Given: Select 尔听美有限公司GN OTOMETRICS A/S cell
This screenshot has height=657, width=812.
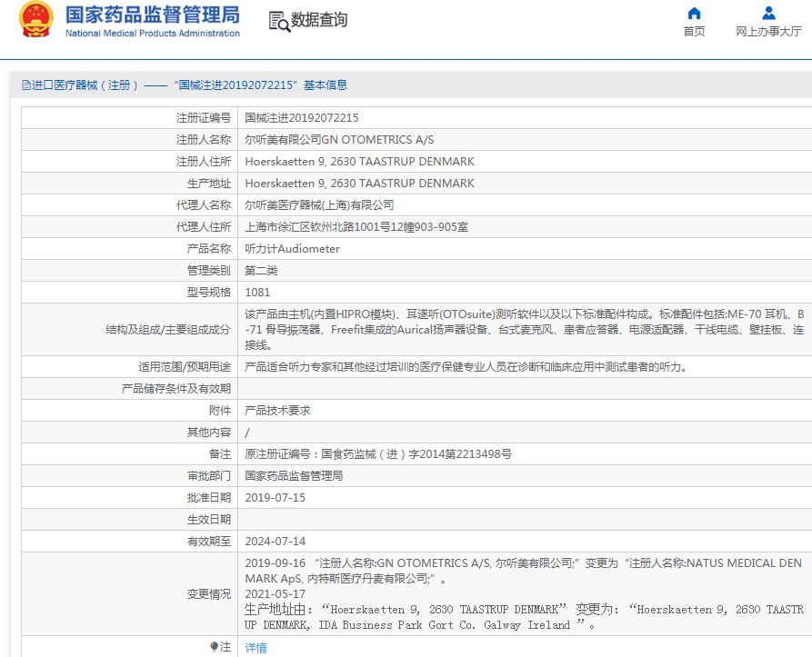Looking at the screenshot, I should [x=339, y=140].
